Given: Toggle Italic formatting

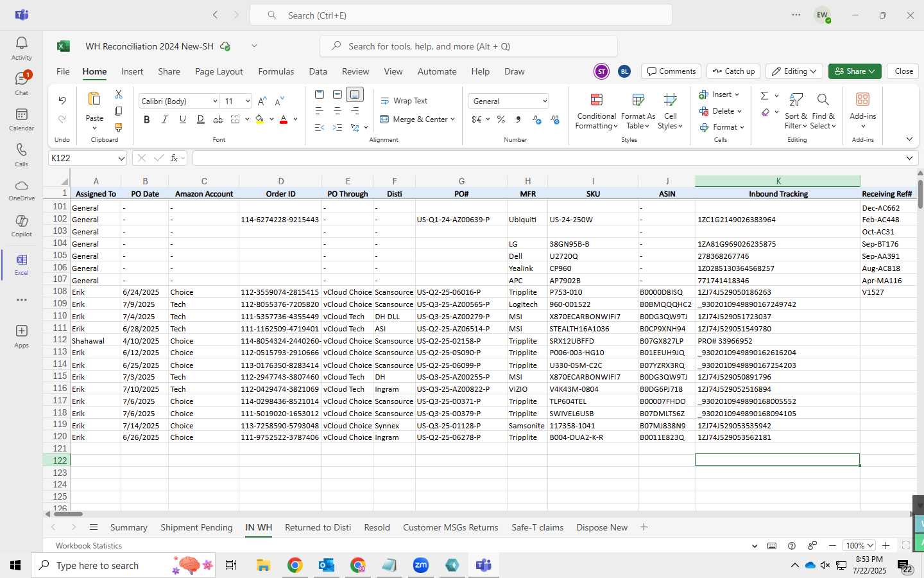Looking at the screenshot, I should pos(165,119).
